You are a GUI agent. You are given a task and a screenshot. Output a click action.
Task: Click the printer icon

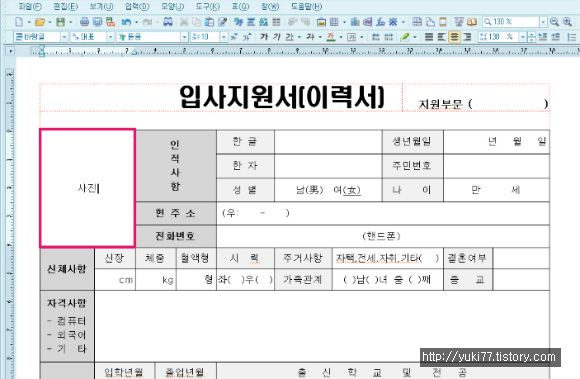84,22
